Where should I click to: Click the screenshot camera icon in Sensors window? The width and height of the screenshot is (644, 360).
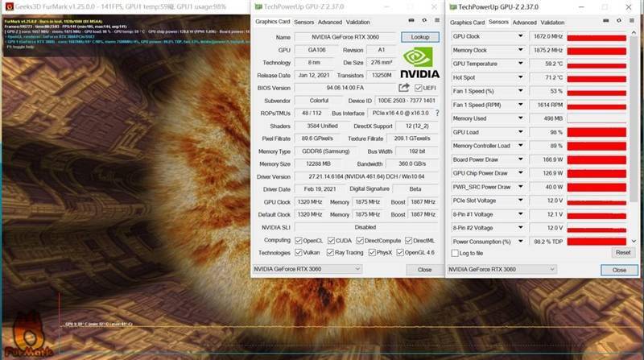pyautogui.click(x=606, y=21)
